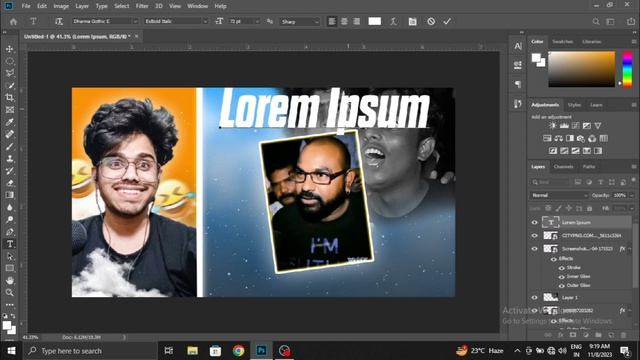The height and width of the screenshot is (360, 640).
Task: Click the foreground color swatch in toolbox
Action: (7, 326)
